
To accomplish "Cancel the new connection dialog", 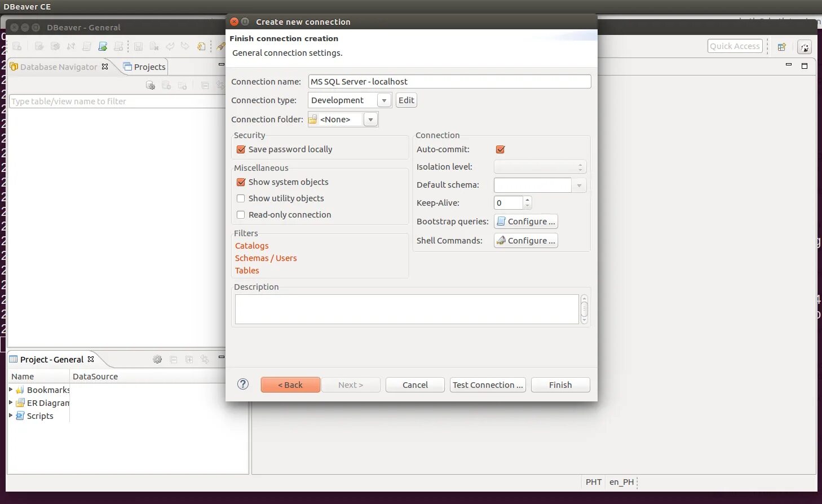I will coord(415,385).
